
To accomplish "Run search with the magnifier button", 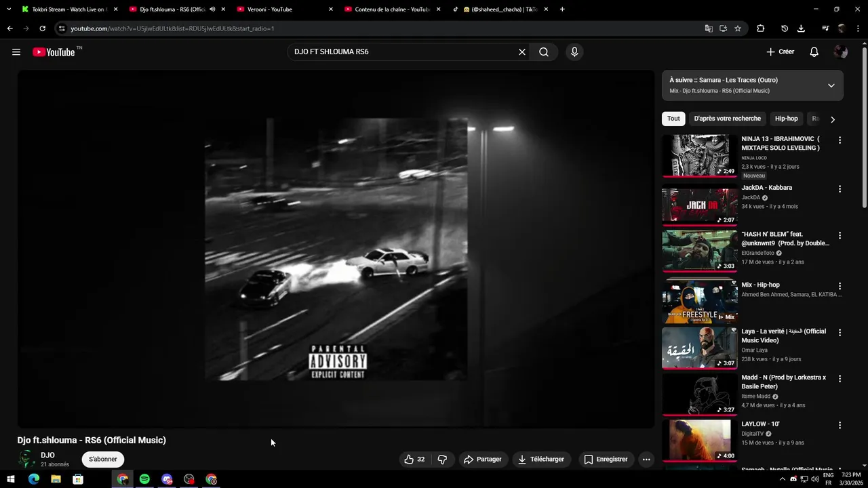I will (x=544, y=52).
